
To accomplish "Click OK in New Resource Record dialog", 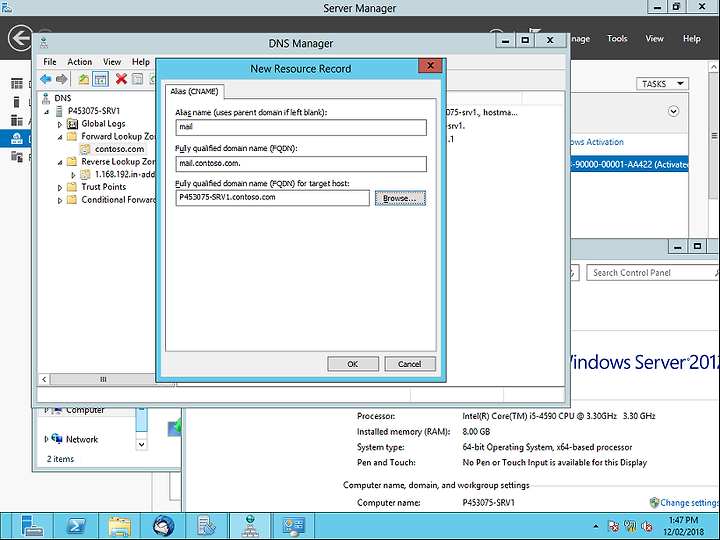I will click(x=353, y=364).
